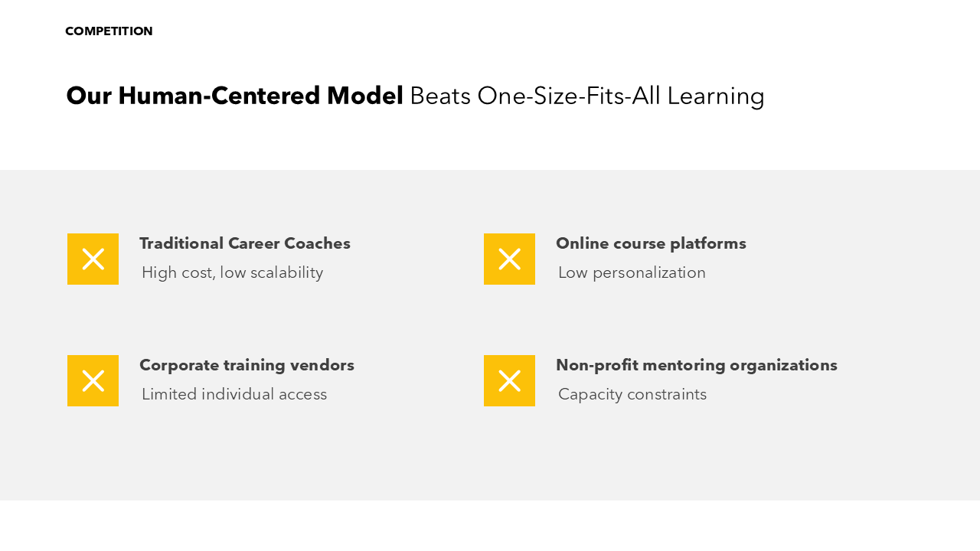The height and width of the screenshot is (551, 980).
Task: Select the 'Capacity constraints' text
Action: (632, 394)
